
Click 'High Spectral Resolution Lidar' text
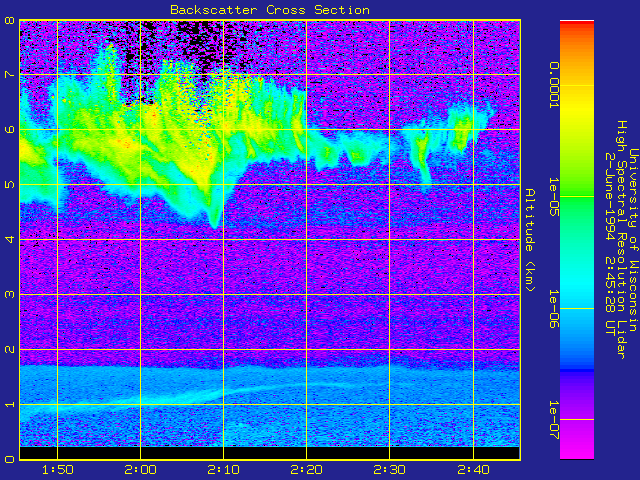coord(621,240)
